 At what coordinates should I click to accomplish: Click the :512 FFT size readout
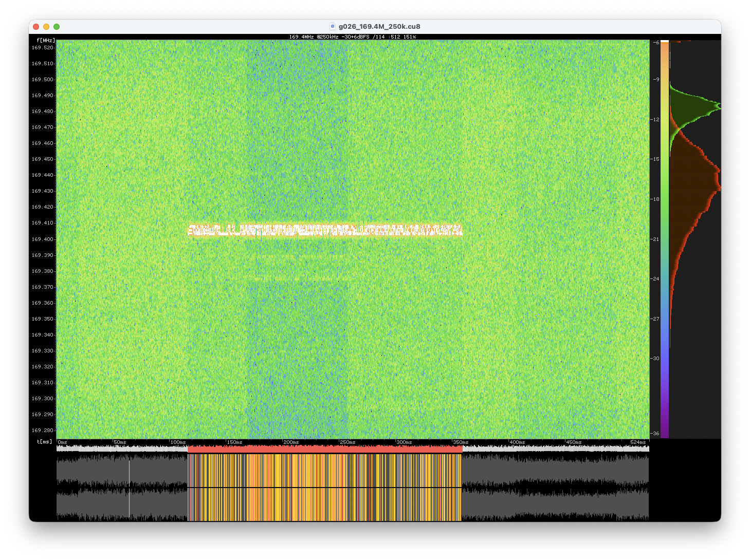[x=394, y=36]
